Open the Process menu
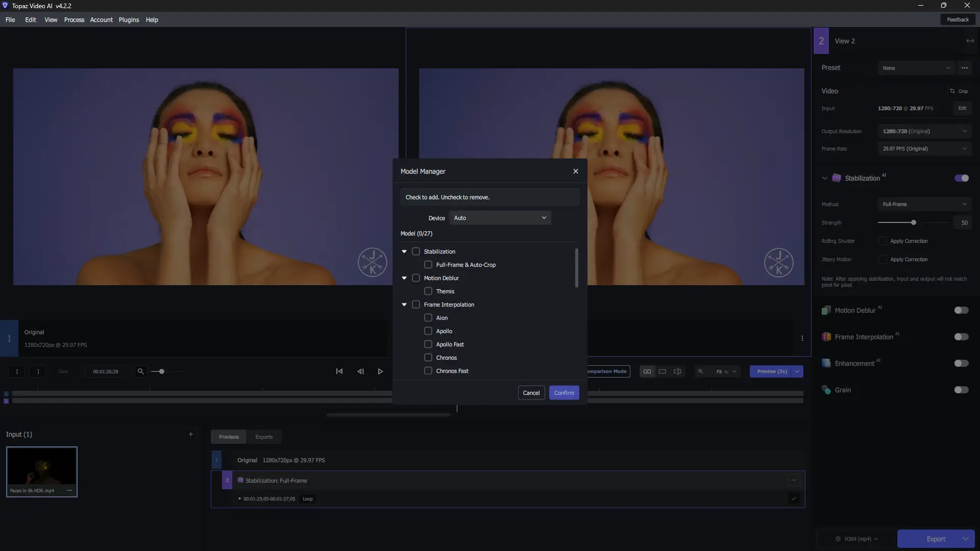The width and height of the screenshot is (980, 551). point(74,20)
